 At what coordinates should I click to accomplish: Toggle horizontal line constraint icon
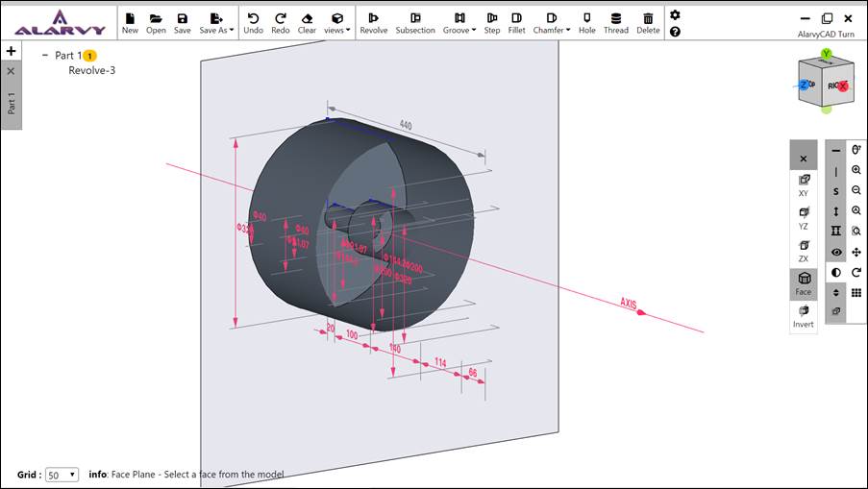click(836, 151)
